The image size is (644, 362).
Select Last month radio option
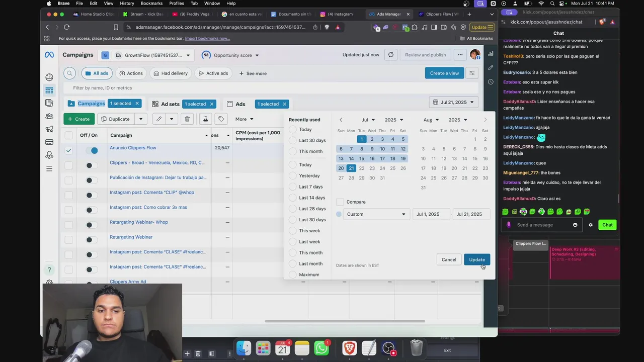click(293, 263)
